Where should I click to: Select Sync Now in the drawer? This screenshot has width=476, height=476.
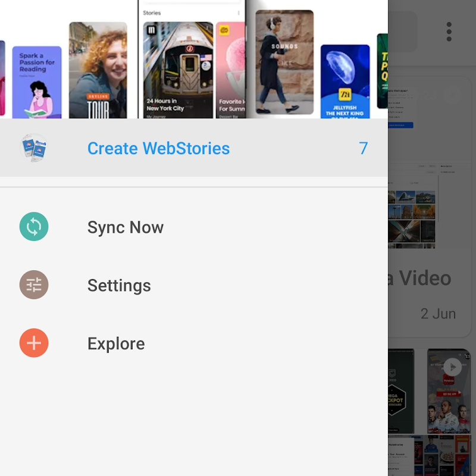194,227
